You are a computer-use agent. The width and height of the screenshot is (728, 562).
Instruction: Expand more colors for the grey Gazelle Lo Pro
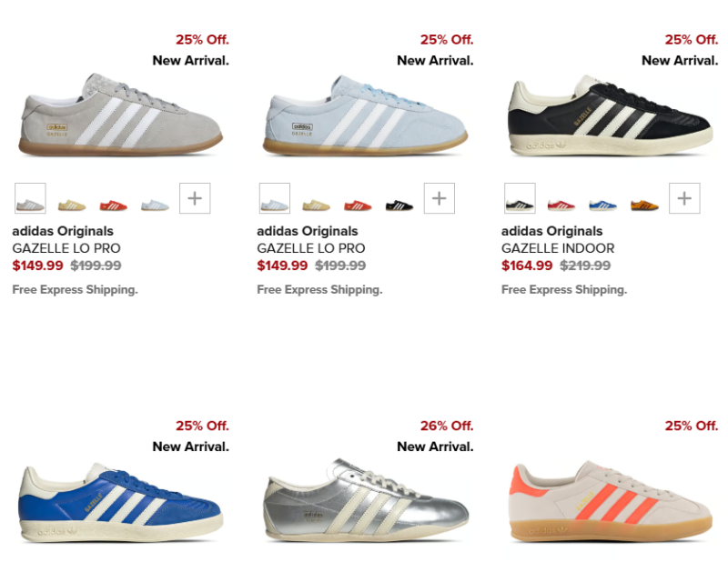click(195, 198)
